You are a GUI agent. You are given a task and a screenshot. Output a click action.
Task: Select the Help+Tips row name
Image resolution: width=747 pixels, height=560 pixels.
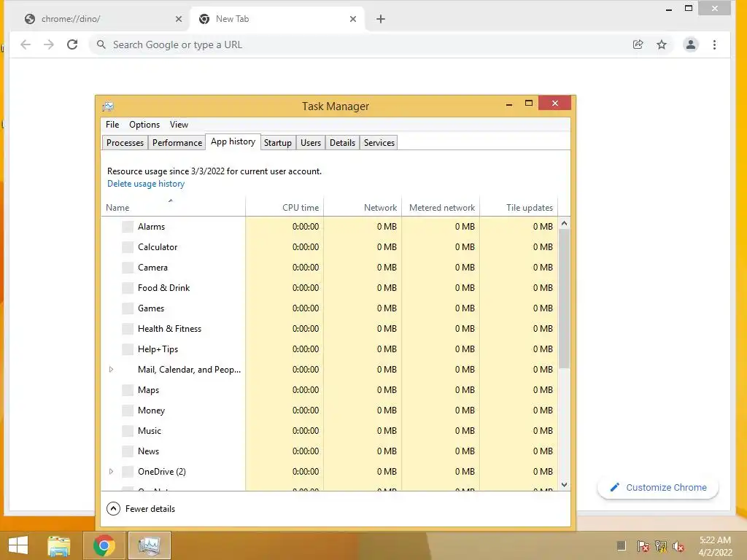coord(158,349)
